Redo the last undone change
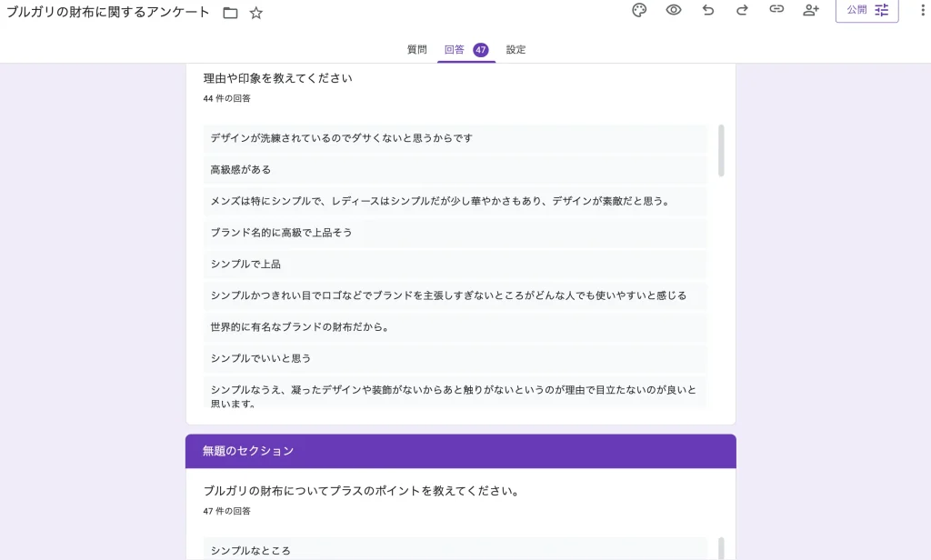The width and height of the screenshot is (931, 560). [x=742, y=10]
